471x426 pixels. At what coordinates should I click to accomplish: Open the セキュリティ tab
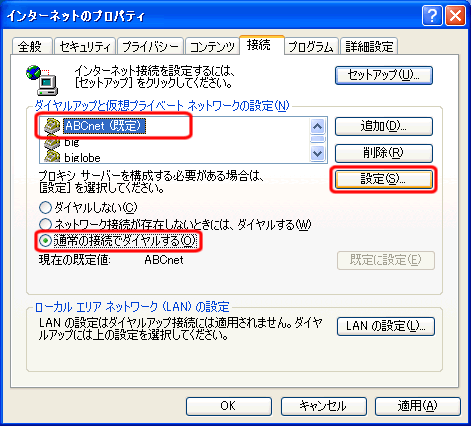pos(85,46)
